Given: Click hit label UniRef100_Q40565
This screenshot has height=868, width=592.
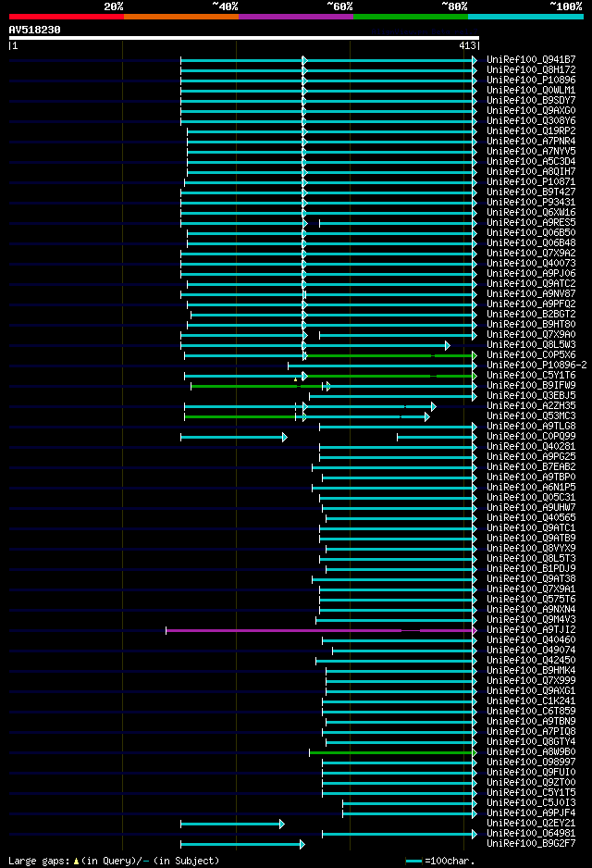Looking at the screenshot, I should point(531,517).
